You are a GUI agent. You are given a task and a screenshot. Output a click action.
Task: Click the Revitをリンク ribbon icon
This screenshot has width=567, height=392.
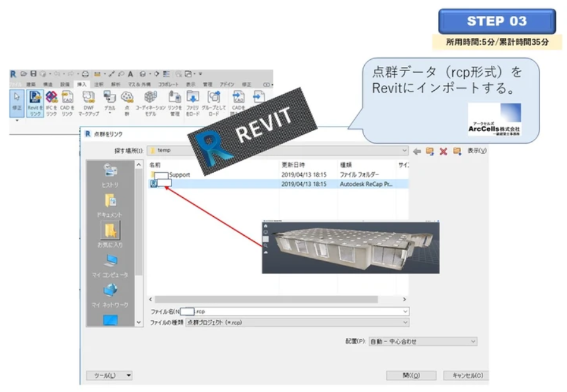35,103
